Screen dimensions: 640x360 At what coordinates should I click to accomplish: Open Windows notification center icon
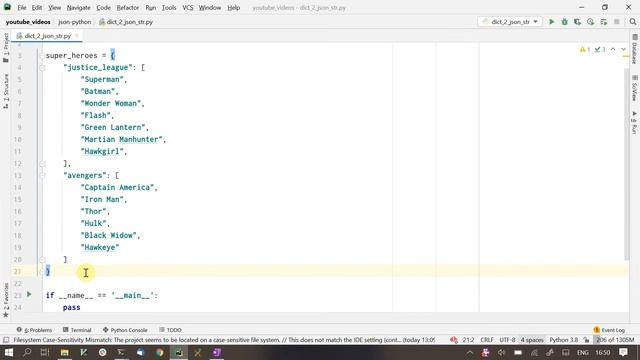(623, 352)
